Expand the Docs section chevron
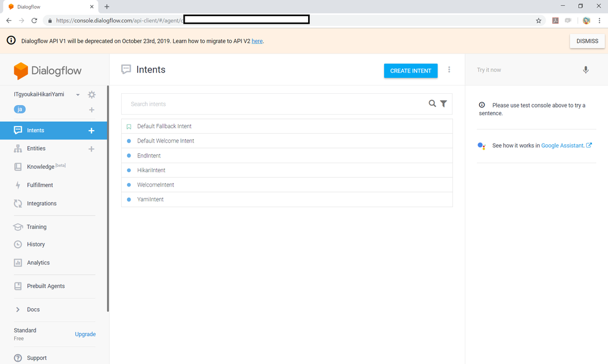Image resolution: width=608 pixels, height=364 pixels. [17, 309]
